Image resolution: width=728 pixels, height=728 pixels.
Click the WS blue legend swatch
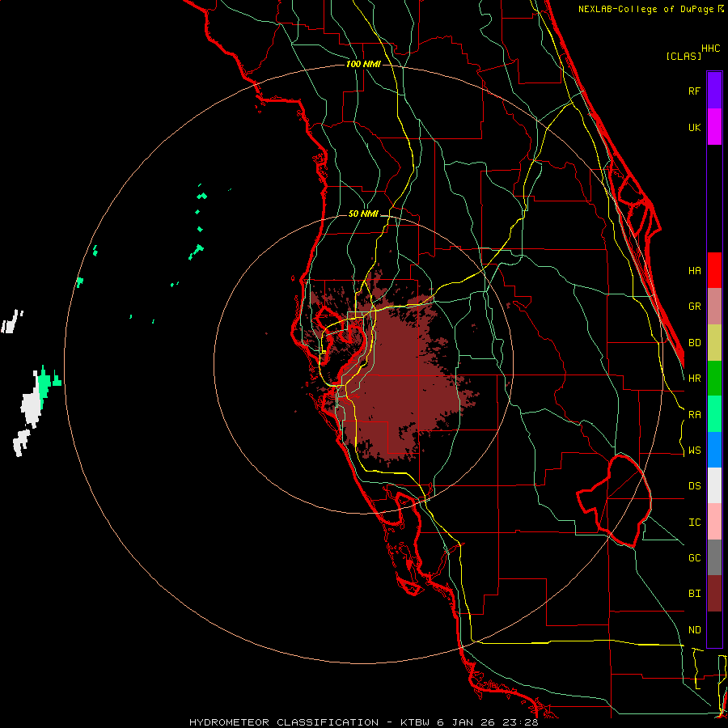tap(714, 450)
